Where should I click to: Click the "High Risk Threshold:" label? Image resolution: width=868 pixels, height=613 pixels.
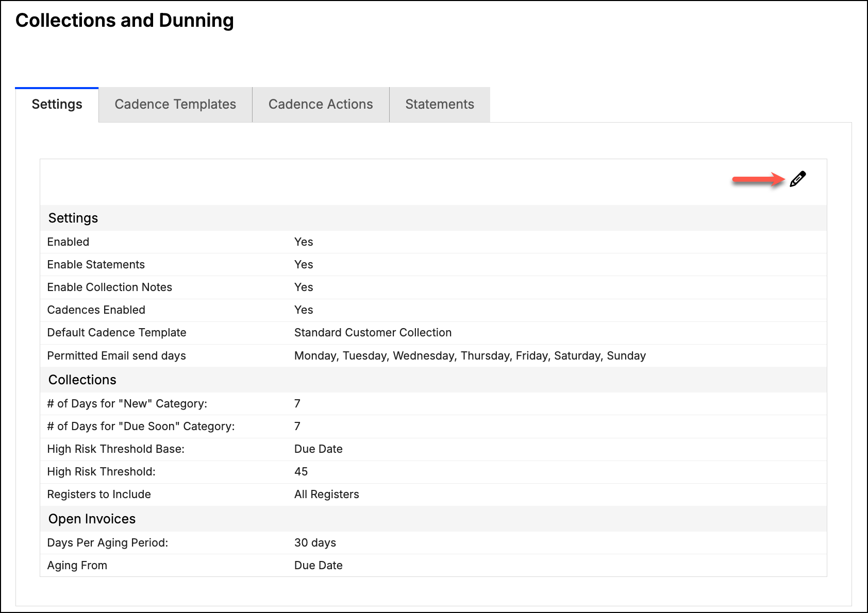coord(101,471)
